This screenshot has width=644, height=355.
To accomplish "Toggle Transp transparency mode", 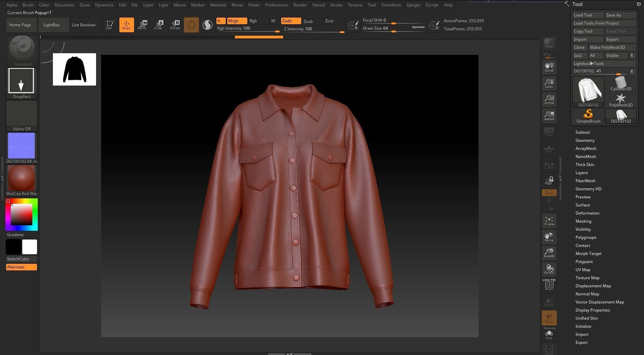I will (x=549, y=301).
